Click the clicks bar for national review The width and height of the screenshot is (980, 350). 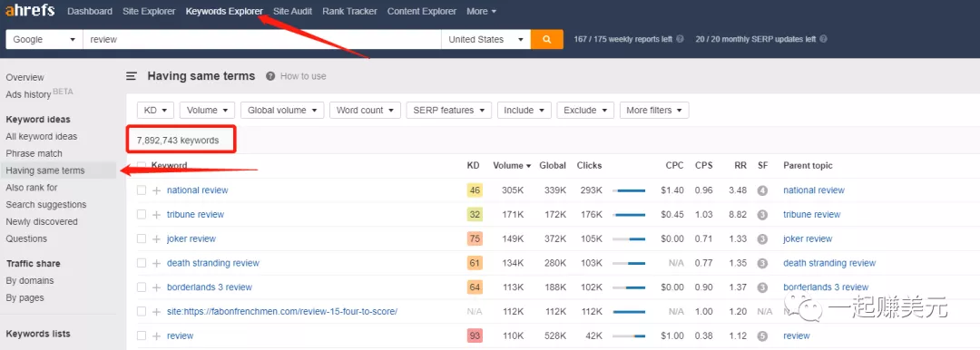pyautogui.click(x=629, y=190)
